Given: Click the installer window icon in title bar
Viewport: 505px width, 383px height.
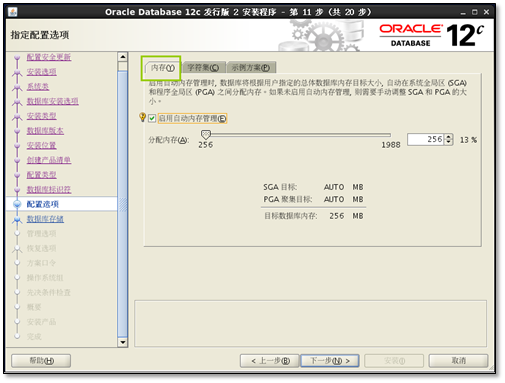Looking at the screenshot, I should click(13, 12).
